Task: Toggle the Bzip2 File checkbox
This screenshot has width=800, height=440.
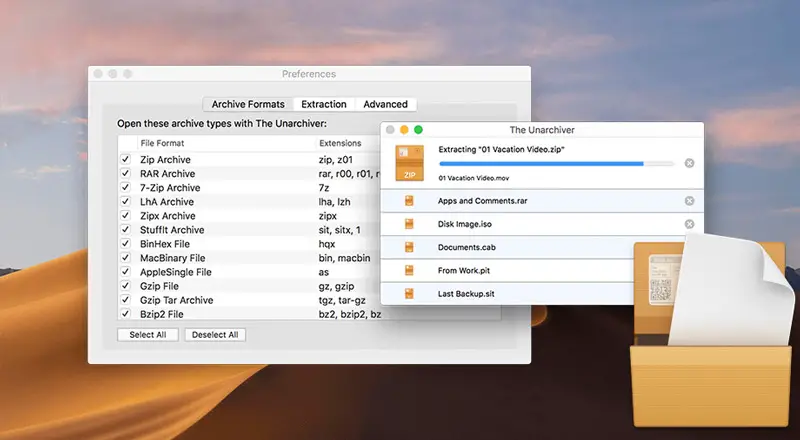Action: (x=126, y=314)
